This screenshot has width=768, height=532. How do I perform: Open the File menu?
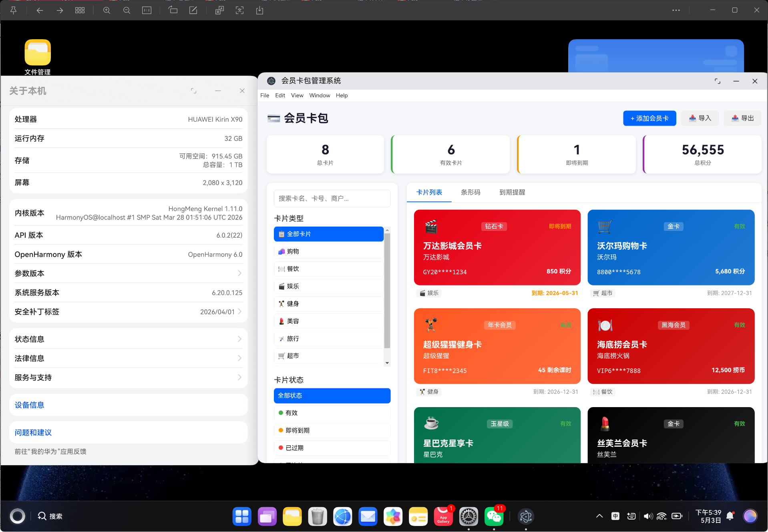point(265,95)
